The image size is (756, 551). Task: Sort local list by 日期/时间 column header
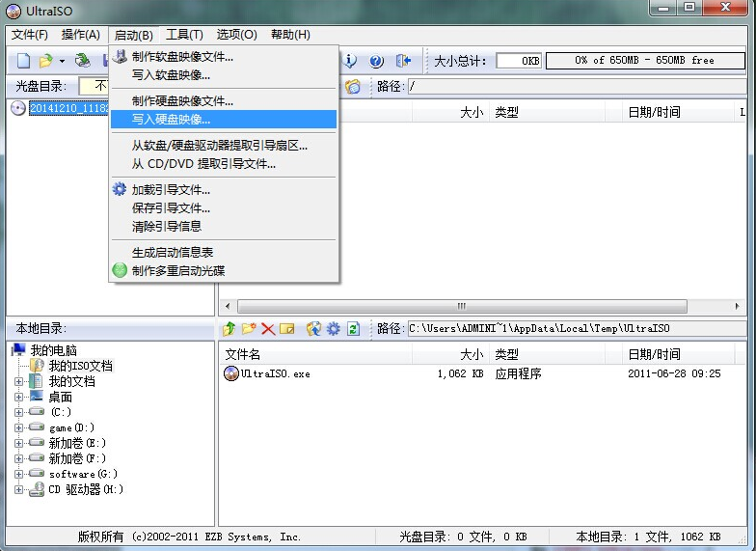[679, 355]
